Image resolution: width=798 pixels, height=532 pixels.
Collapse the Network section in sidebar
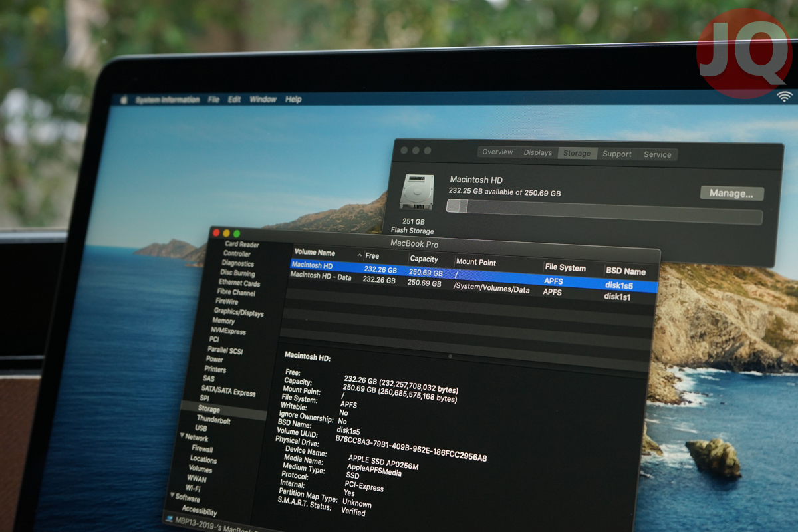182,436
